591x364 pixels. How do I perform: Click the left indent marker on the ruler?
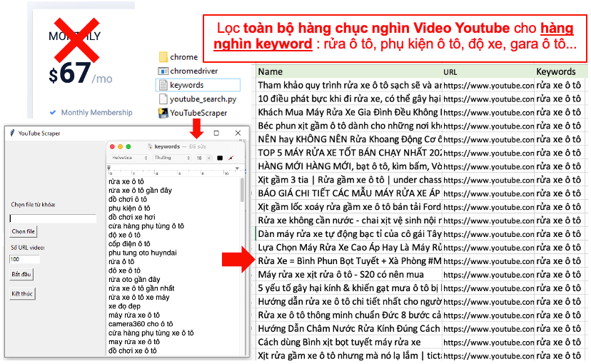point(109,168)
